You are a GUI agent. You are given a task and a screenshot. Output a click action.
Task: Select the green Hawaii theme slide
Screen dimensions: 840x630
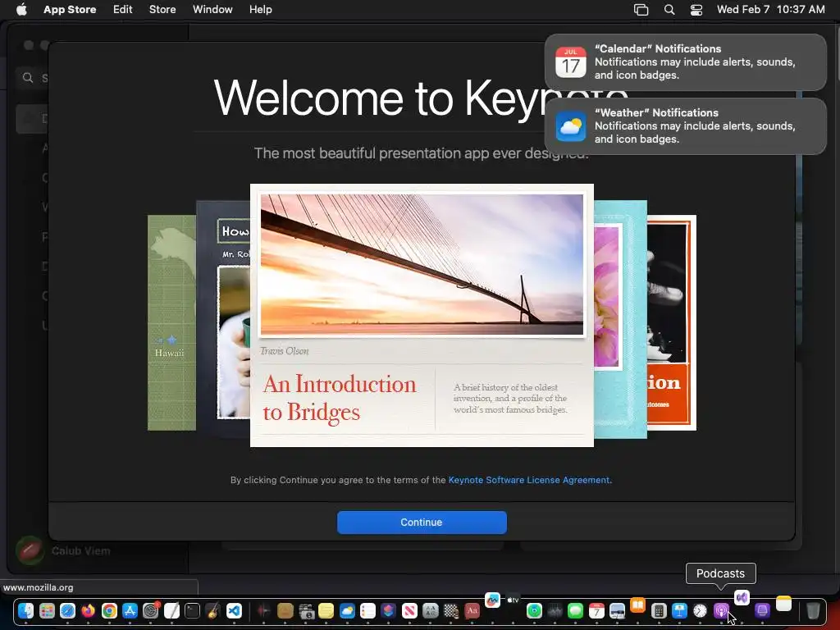[x=171, y=322]
